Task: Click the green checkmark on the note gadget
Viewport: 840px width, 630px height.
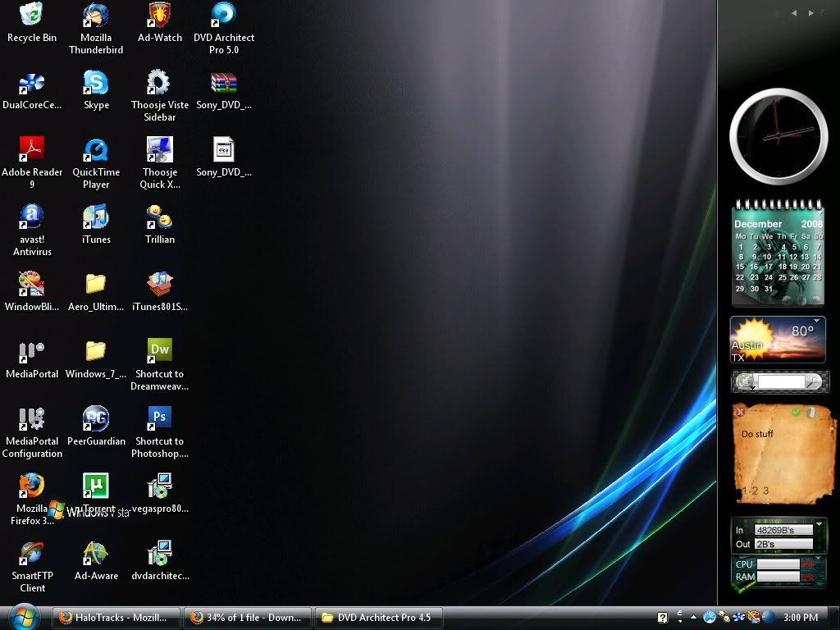Action: pos(796,412)
